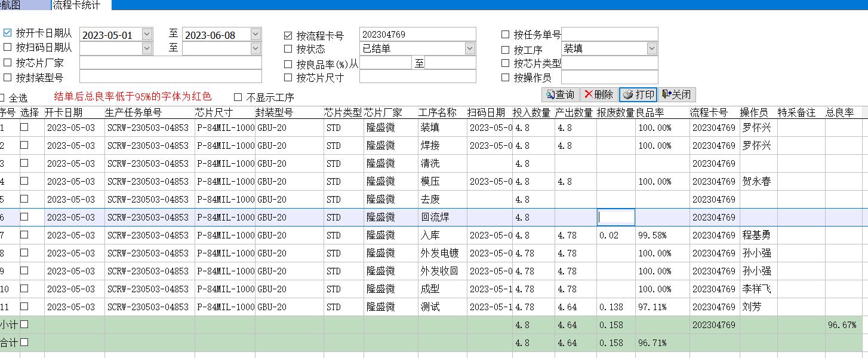Uncheck the 按开卡日期从 checkbox
This screenshot has height=358, width=868.
8,33
